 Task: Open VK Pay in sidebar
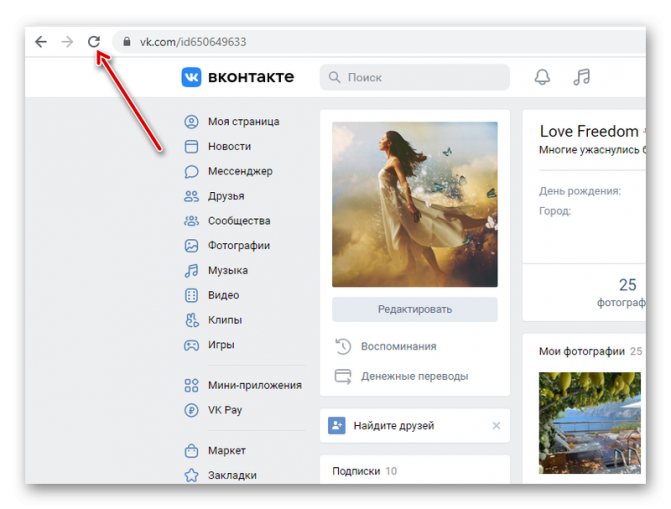225,410
